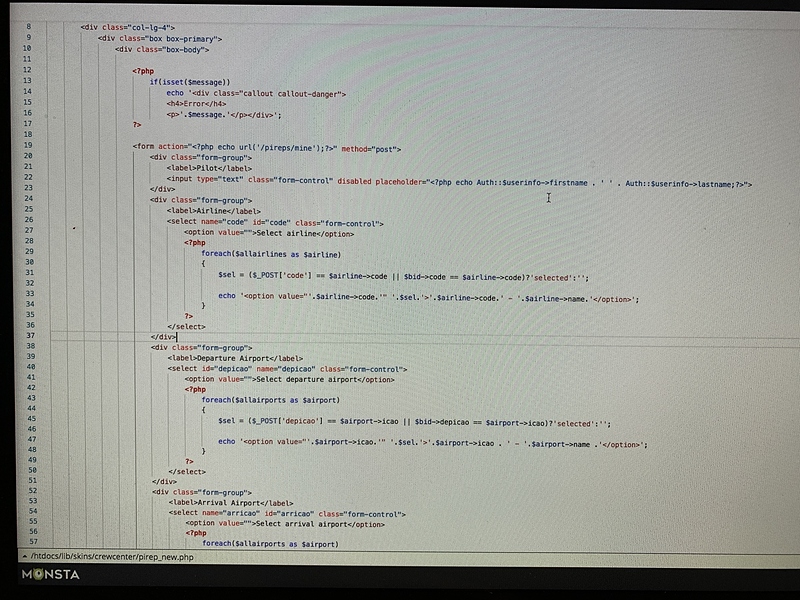Click the select name="code" line
This screenshot has width=800, height=600.
pyautogui.click(x=275, y=222)
